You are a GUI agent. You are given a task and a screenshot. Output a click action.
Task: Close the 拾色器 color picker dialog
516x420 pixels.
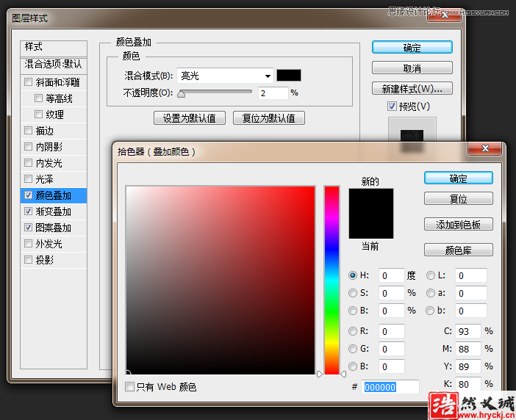[x=484, y=148]
